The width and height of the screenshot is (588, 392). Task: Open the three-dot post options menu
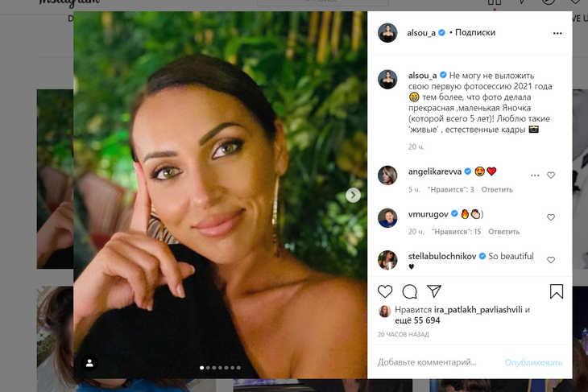point(557,33)
